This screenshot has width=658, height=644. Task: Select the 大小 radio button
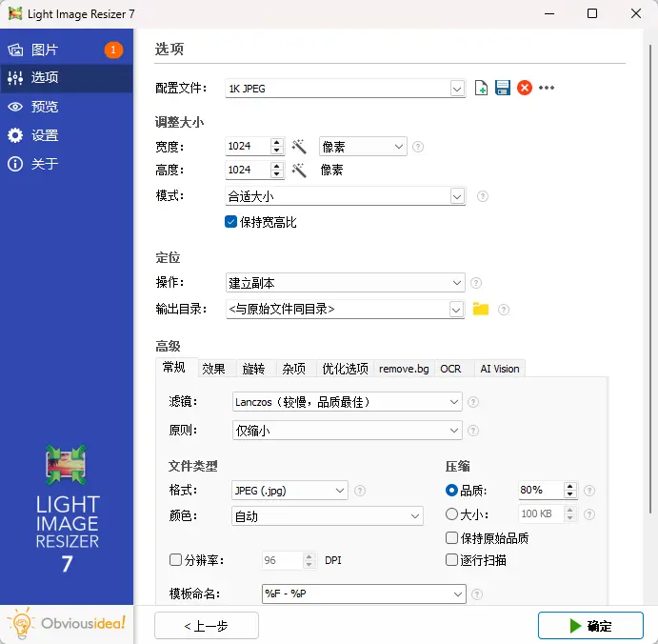click(451, 513)
